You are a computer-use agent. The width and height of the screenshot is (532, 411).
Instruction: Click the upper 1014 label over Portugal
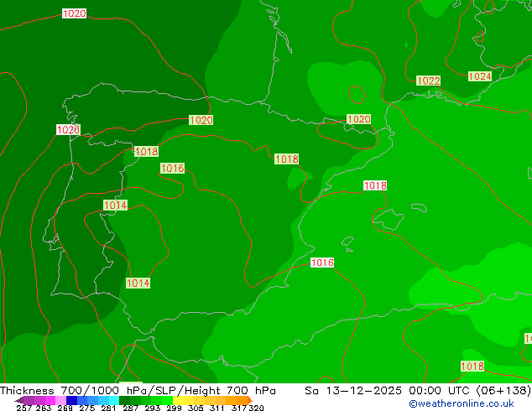115,205
